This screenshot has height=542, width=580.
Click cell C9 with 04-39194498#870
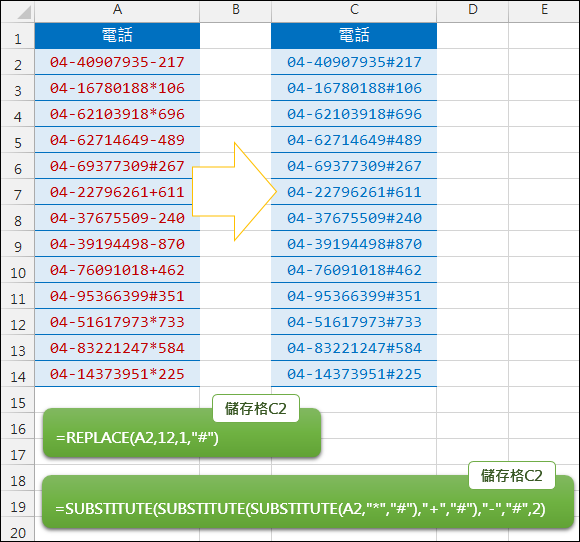[x=354, y=244]
